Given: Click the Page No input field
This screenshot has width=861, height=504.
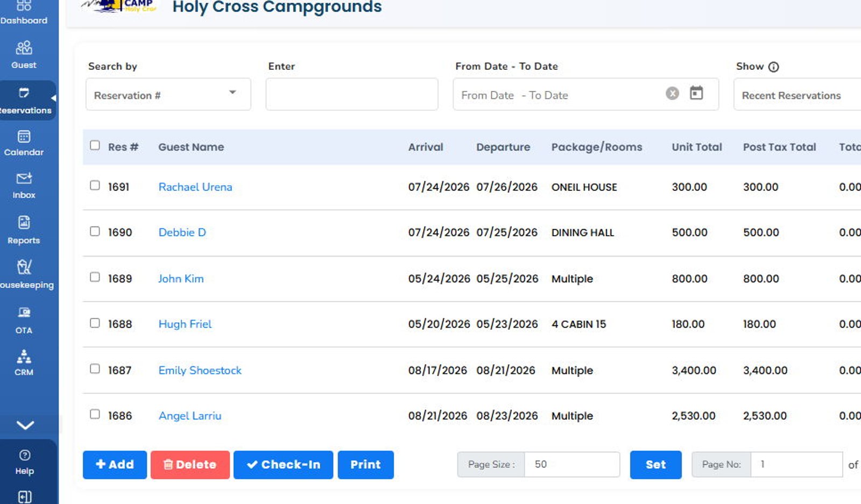Looking at the screenshot, I should coord(796,464).
